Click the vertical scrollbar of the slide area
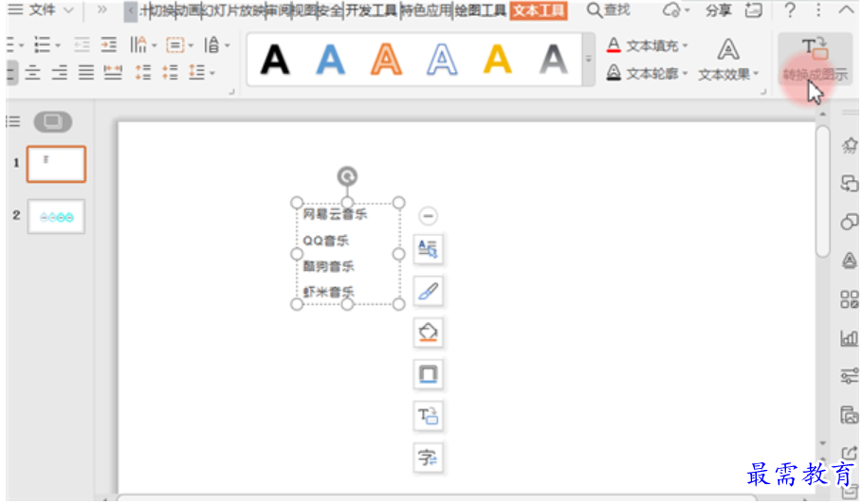 pos(822,191)
